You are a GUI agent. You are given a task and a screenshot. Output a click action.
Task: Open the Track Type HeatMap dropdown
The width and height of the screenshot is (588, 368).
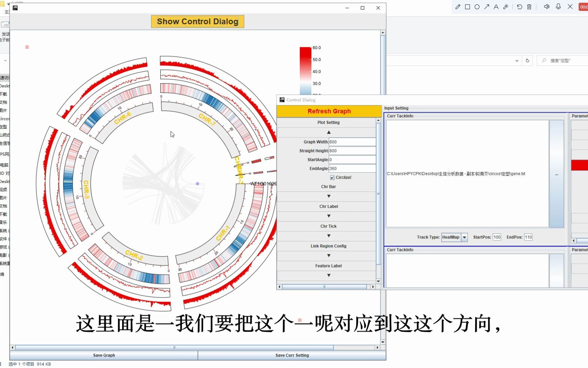(x=465, y=237)
